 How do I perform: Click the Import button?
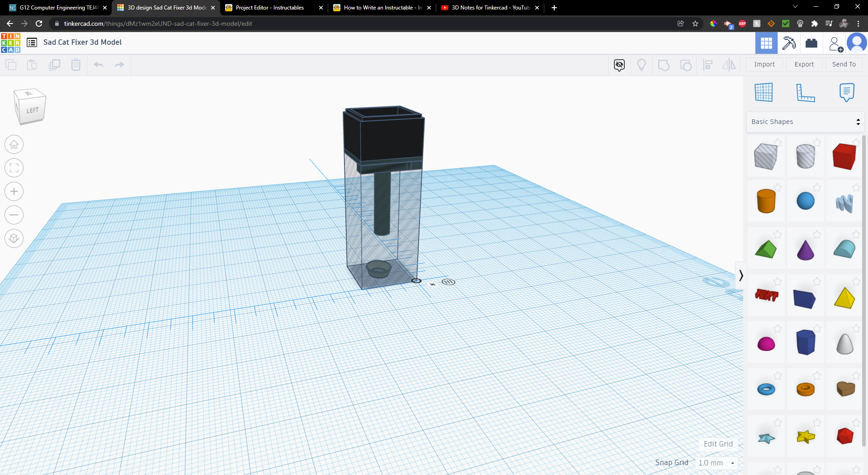pos(764,64)
